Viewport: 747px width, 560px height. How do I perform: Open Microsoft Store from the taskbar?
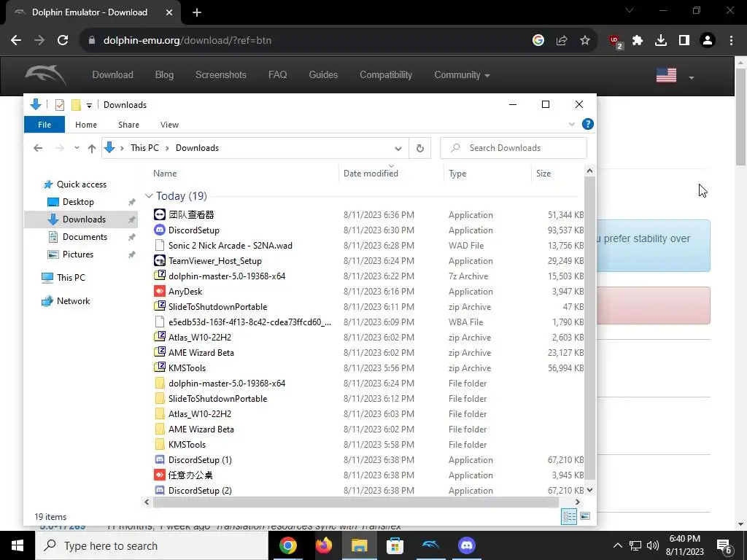pos(395,545)
